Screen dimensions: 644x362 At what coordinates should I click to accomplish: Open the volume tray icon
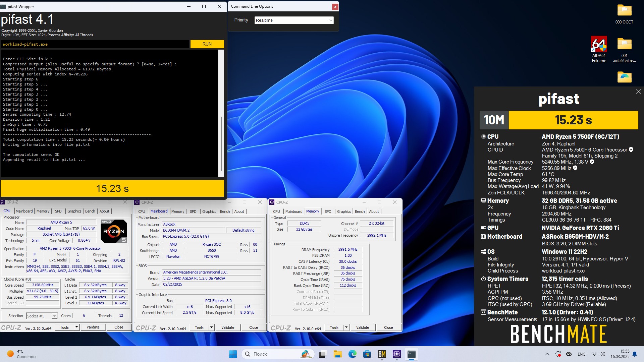(x=602, y=354)
